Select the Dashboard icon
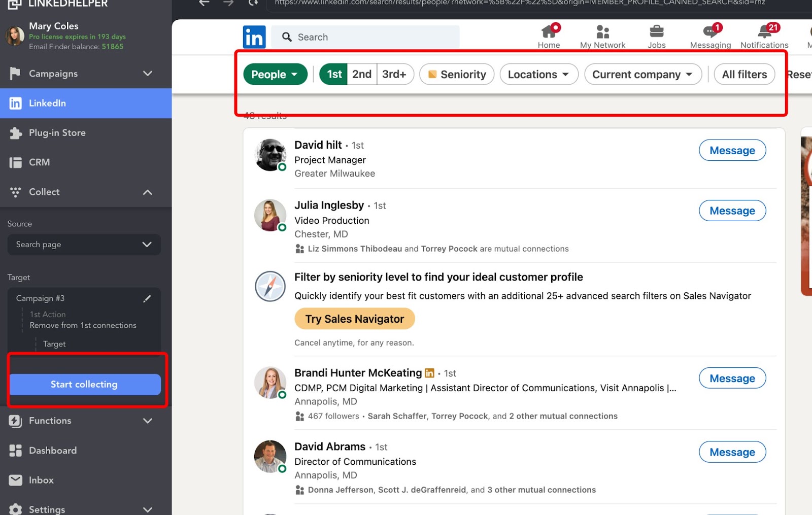 [16, 451]
